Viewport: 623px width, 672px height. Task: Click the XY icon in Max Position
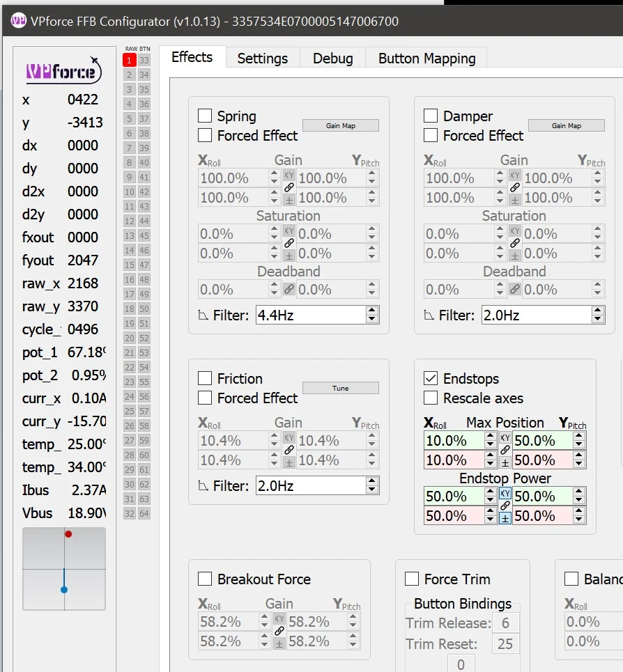pyautogui.click(x=505, y=437)
